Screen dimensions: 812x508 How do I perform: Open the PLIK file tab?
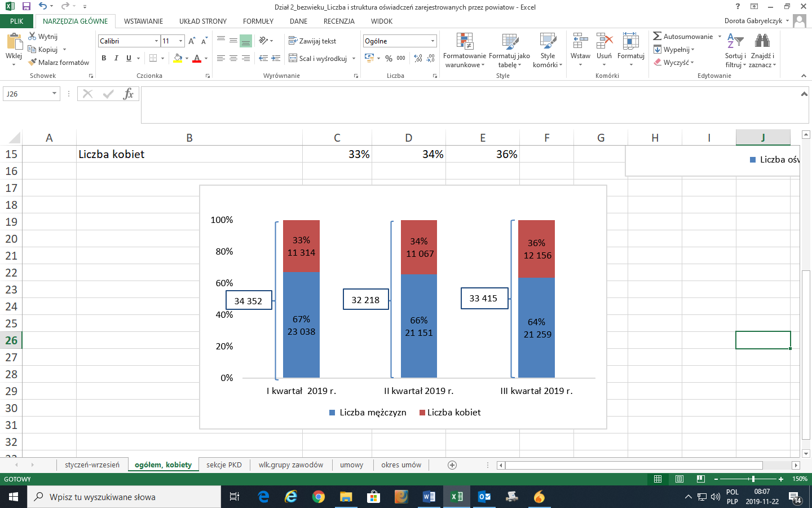17,21
